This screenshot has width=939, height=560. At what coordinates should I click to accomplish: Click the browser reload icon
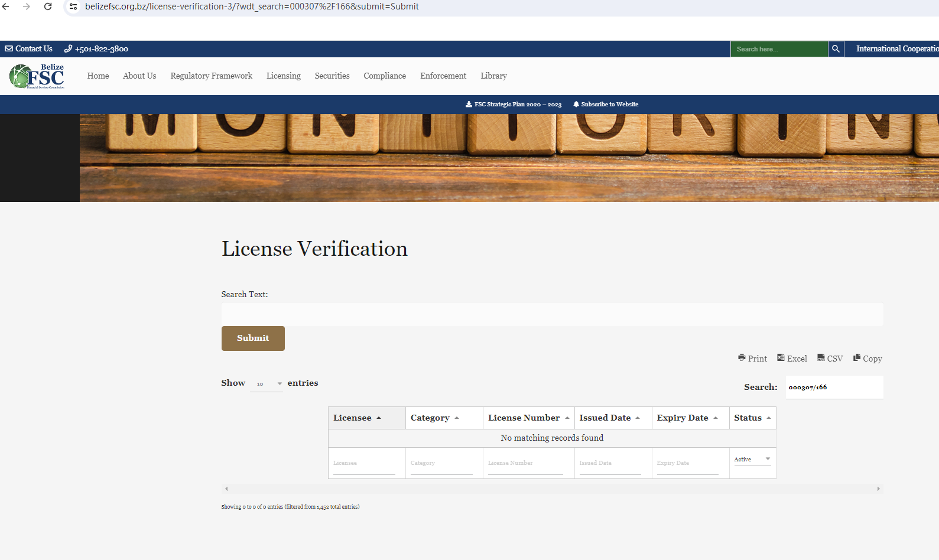pyautogui.click(x=48, y=6)
